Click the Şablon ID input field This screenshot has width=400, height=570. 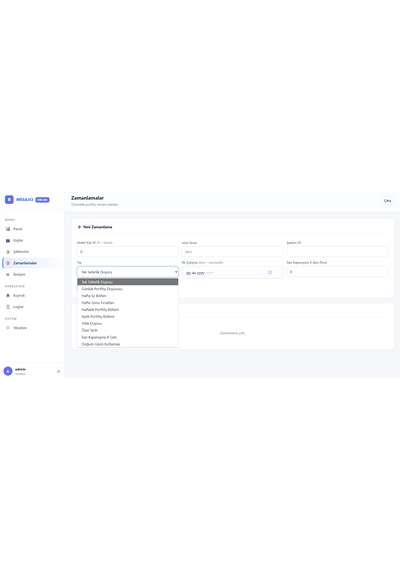pyautogui.click(x=337, y=252)
